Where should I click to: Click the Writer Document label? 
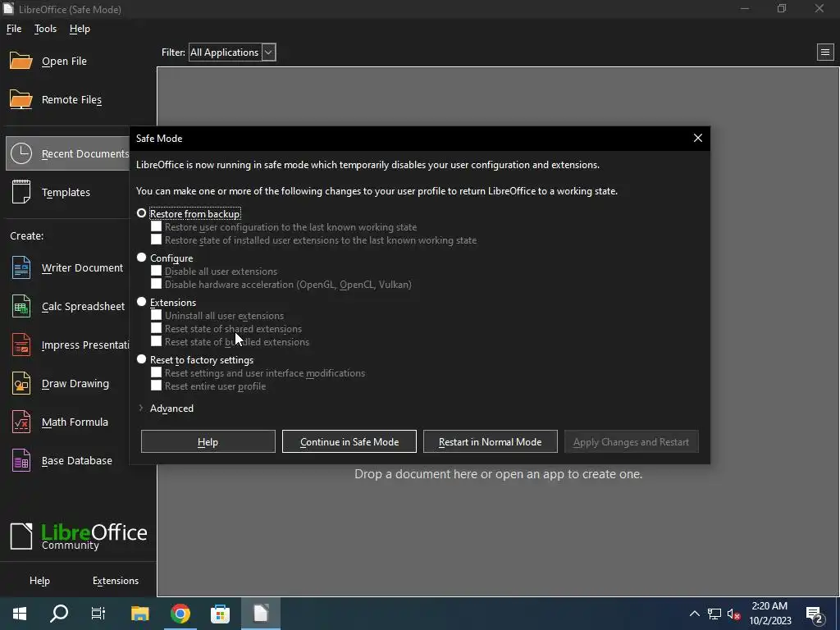tap(83, 268)
